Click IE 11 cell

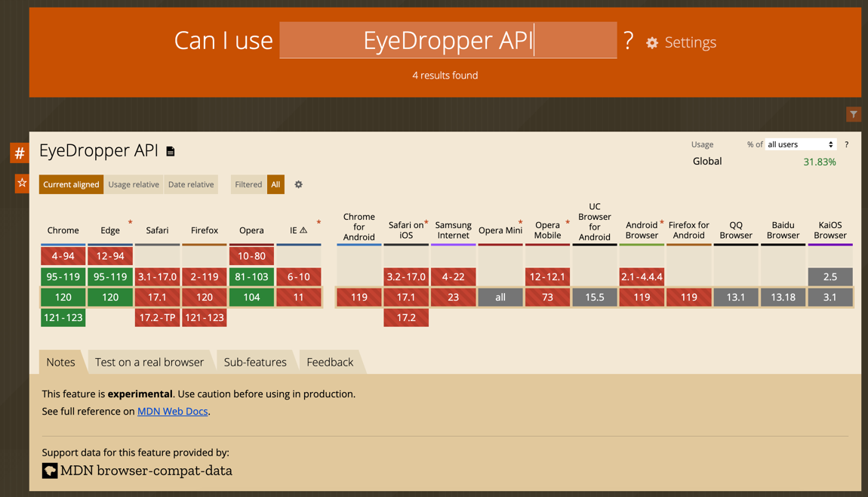coord(298,297)
